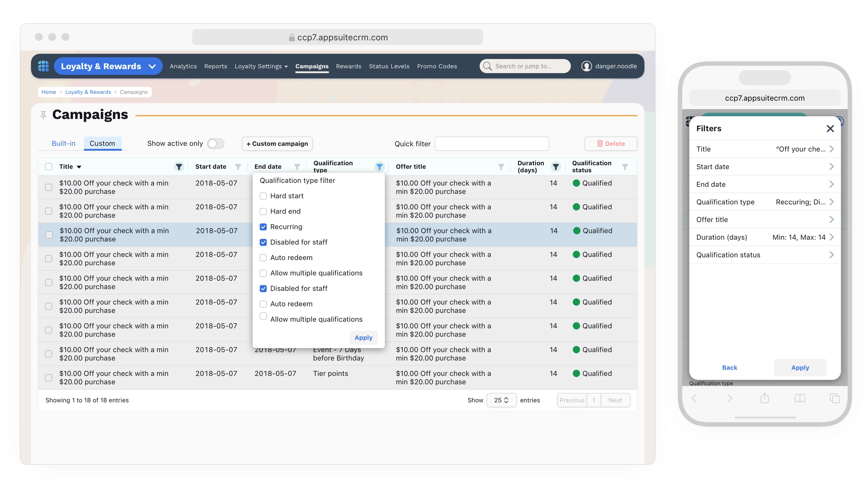Viewport: 868px width, 488px height.
Task: Close the mobile Filters panel
Action: 830,128
